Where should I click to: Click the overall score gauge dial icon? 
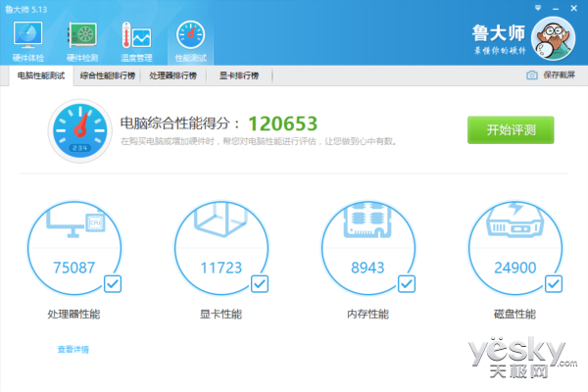[80, 131]
